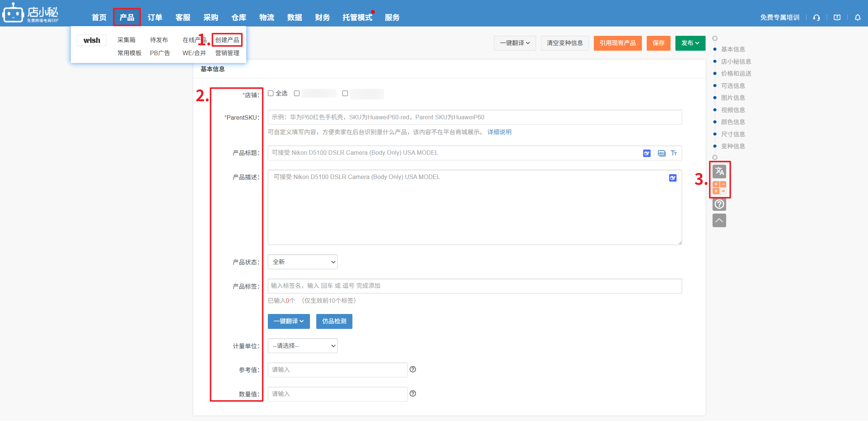868x421 pixels.
Task: Click the notification bell icon
Action: 858,18
